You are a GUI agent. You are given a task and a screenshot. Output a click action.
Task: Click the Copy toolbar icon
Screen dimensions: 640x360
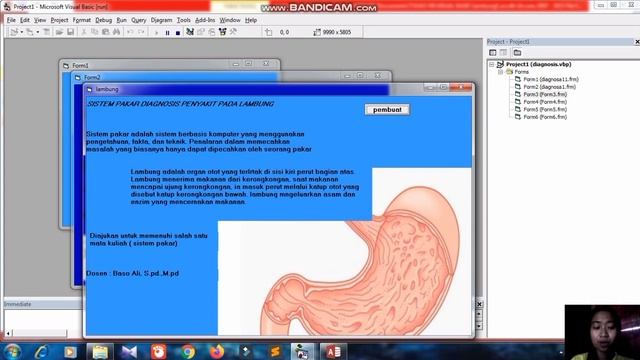tap(94, 32)
